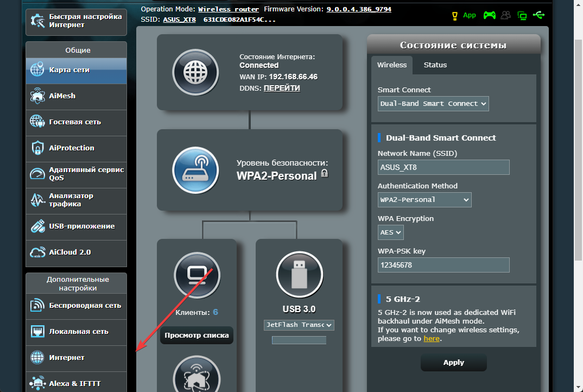Open the AiProtection section
The height and width of the screenshot is (392, 583).
[x=76, y=148]
